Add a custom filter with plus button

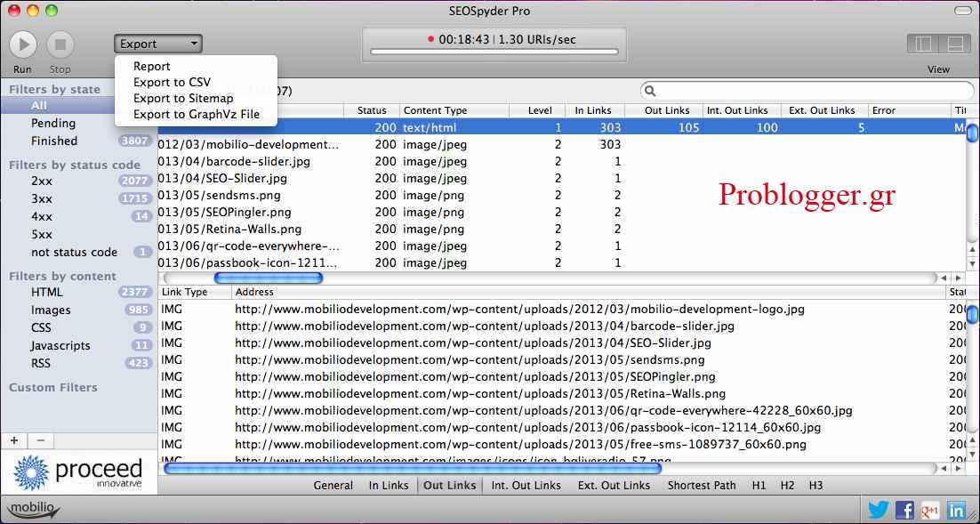(13, 440)
